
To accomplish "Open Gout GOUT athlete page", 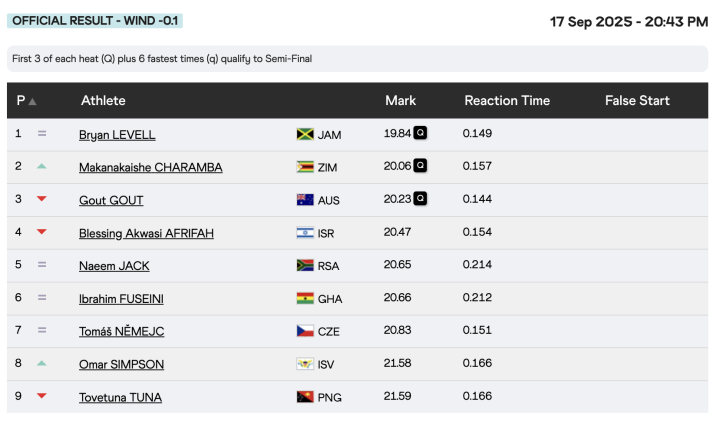I will pyautogui.click(x=111, y=200).
